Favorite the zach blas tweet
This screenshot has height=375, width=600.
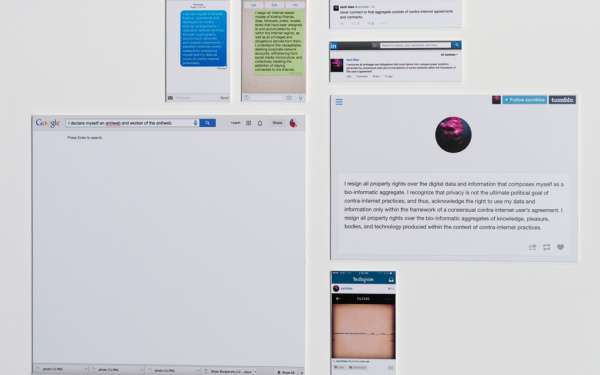(370, 24)
